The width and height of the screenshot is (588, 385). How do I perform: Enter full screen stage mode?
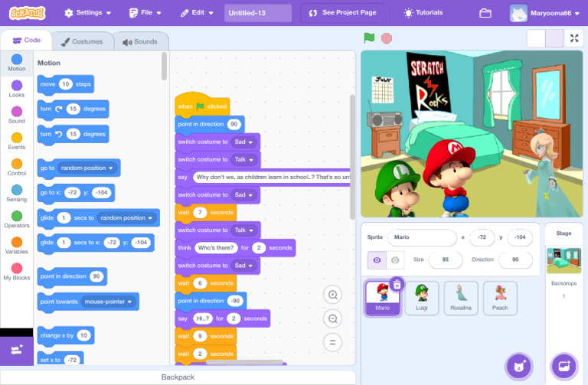[574, 38]
